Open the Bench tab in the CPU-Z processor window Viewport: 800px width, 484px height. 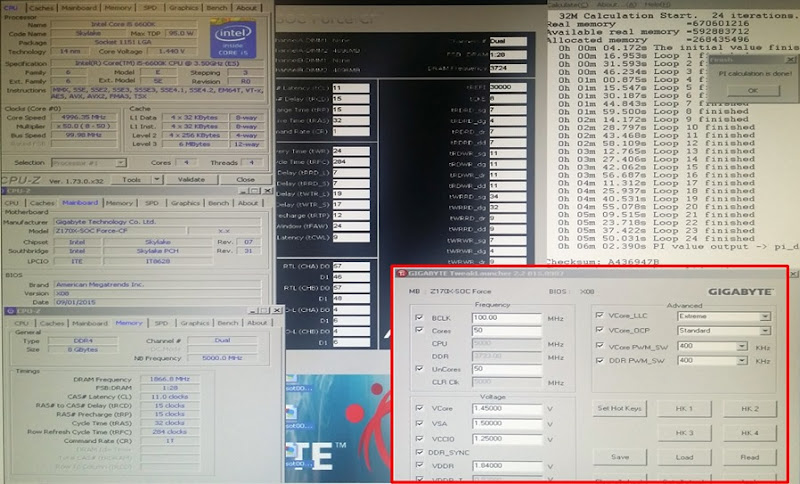[x=217, y=8]
